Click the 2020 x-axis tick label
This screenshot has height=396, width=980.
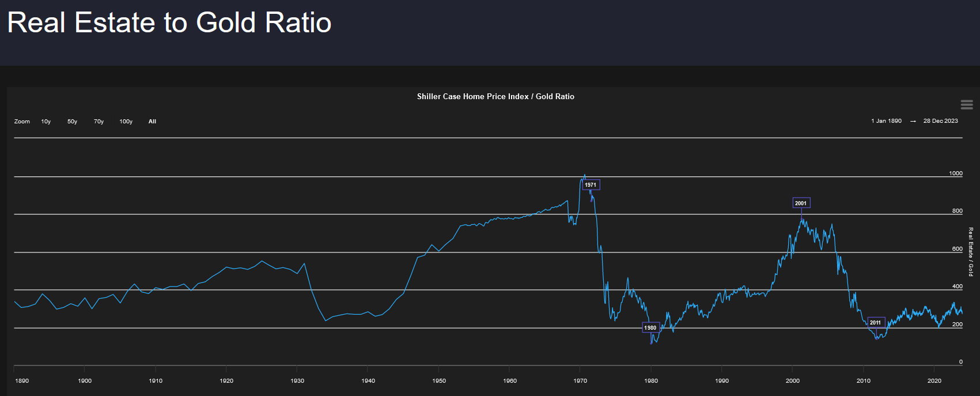tap(934, 380)
